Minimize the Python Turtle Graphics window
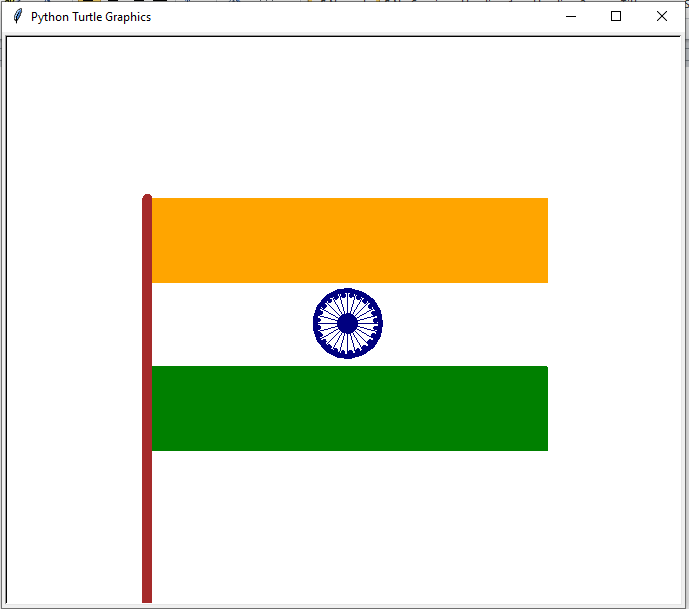The height and width of the screenshot is (609, 689). (571, 17)
